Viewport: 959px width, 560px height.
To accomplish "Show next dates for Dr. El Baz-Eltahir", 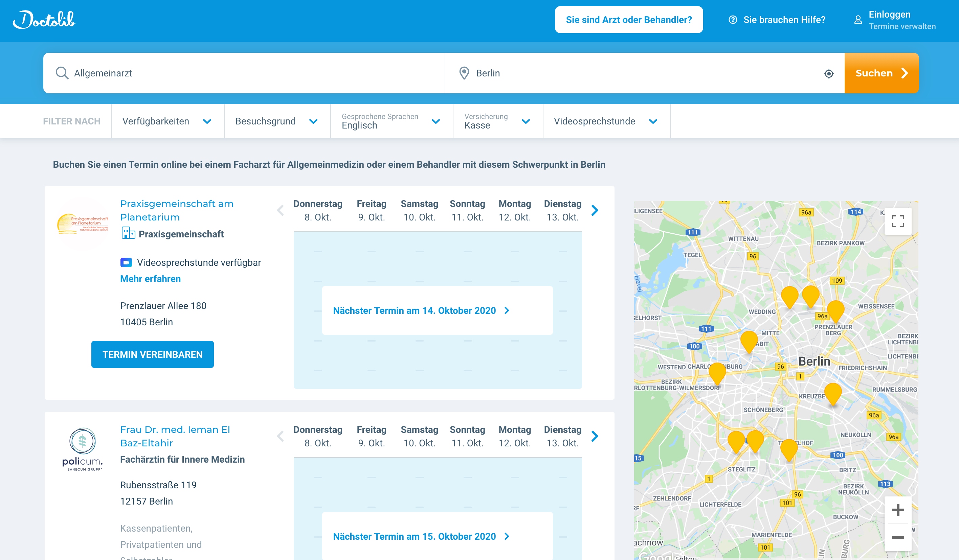I will point(595,436).
